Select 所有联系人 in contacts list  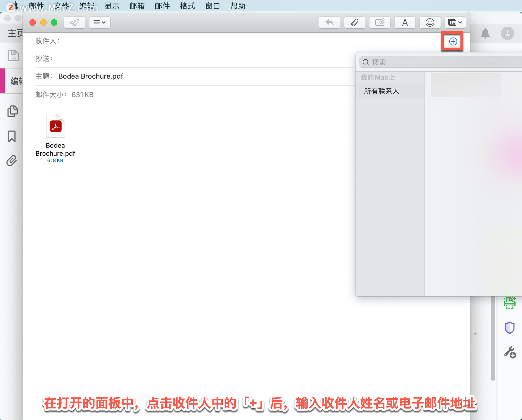pos(390,91)
